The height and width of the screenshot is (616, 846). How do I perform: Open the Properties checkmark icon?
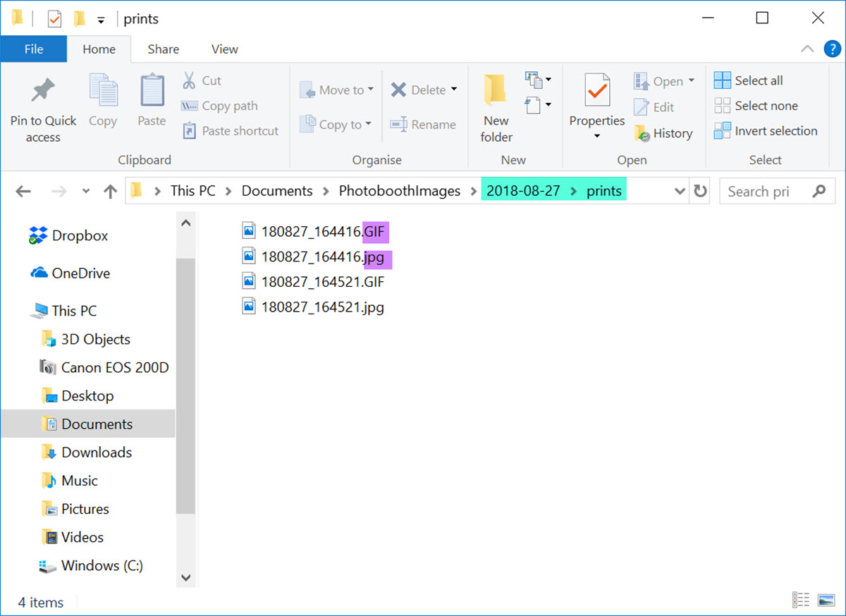[597, 92]
